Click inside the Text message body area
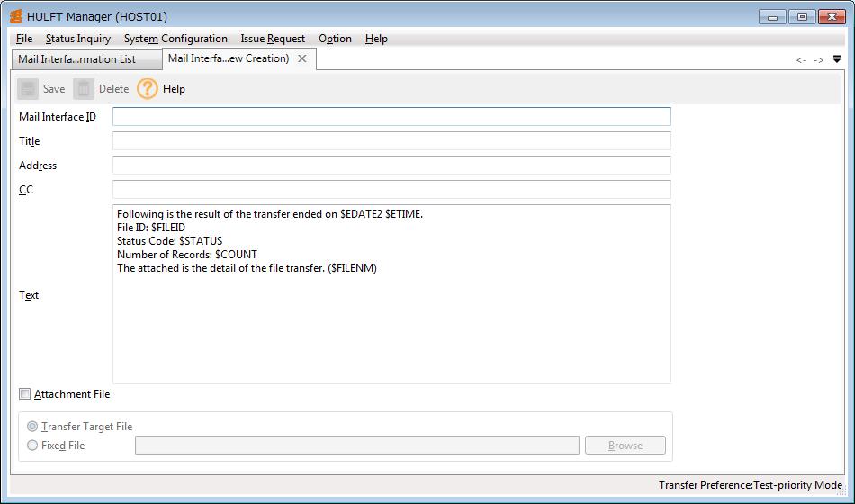855x504 pixels. (391, 294)
